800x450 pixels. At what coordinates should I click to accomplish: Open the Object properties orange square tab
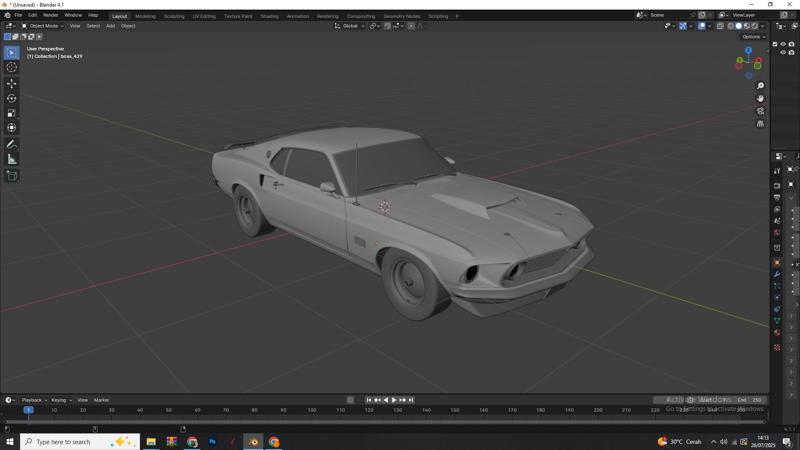tap(777, 263)
